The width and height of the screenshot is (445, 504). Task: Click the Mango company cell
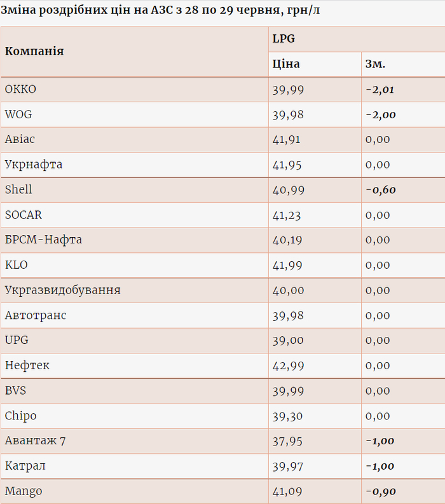click(x=24, y=491)
